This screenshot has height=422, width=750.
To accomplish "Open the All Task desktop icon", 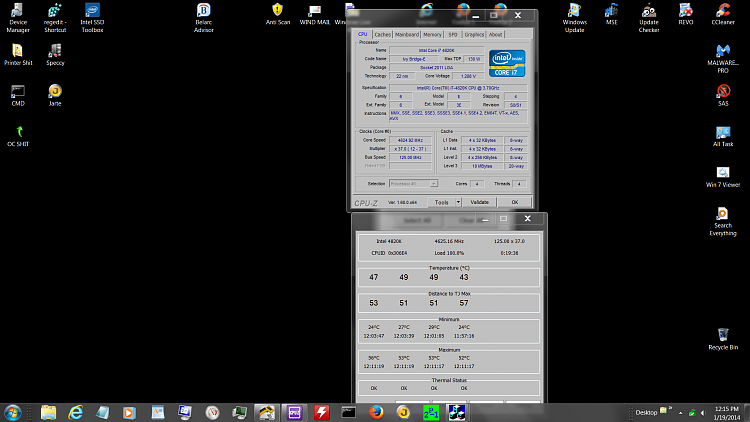I will [723, 136].
